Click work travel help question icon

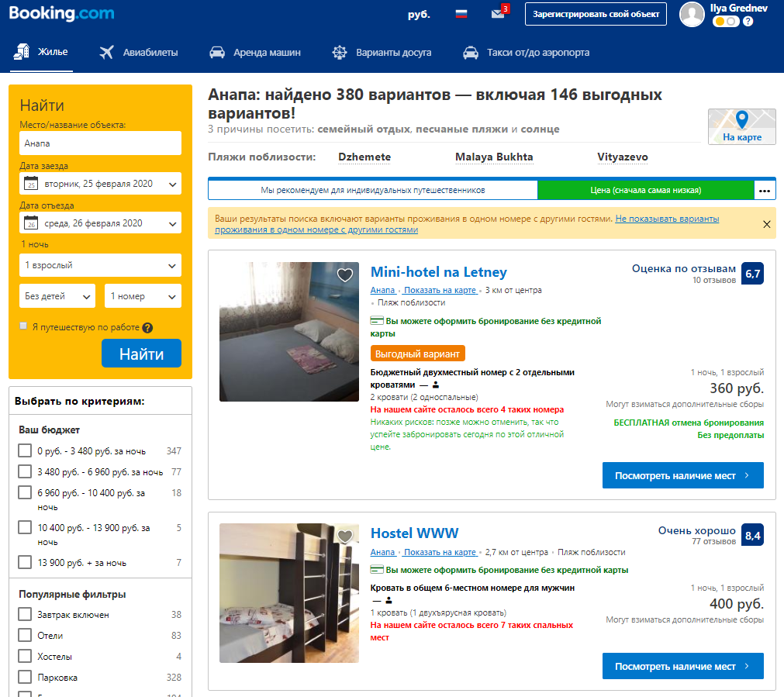tap(147, 328)
